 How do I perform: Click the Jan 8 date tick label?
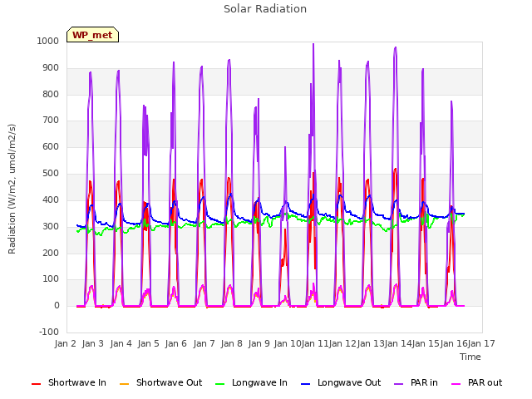pos(232,343)
